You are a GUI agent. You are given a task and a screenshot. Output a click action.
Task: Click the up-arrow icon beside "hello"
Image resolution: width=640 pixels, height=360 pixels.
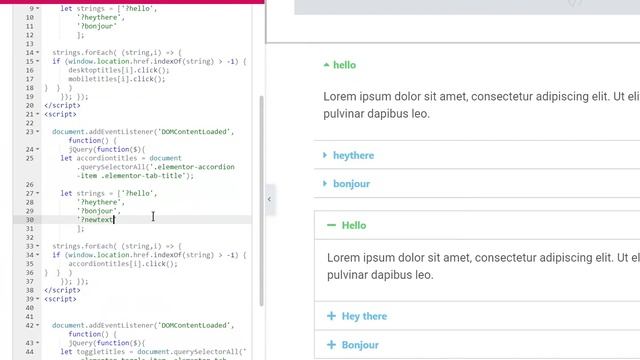click(326, 64)
